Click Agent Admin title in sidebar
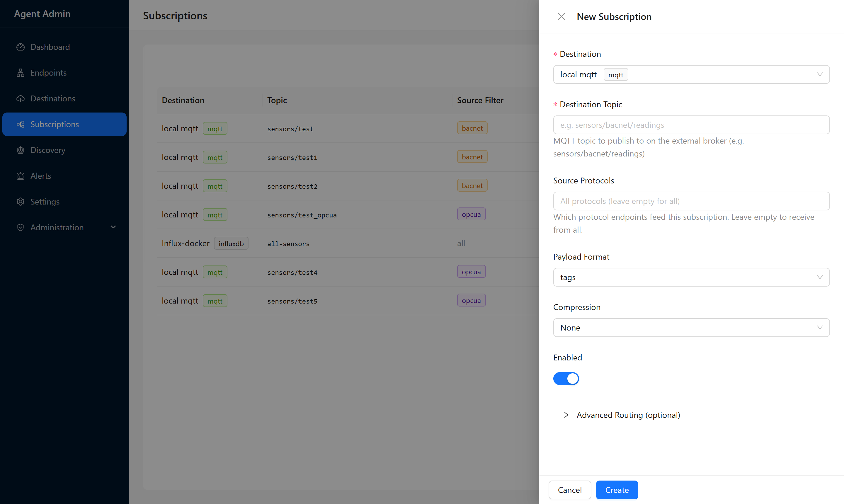This screenshot has height=504, width=844. click(x=42, y=13)
